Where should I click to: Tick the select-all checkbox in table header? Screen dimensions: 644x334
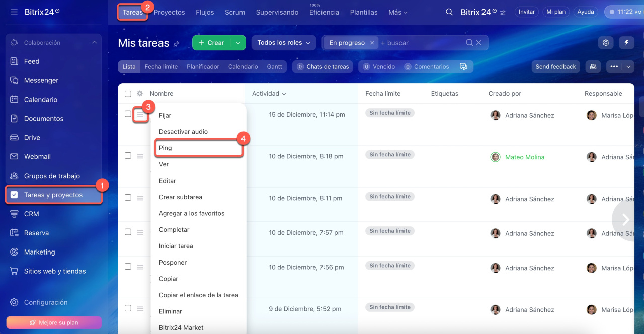point(128,94)
